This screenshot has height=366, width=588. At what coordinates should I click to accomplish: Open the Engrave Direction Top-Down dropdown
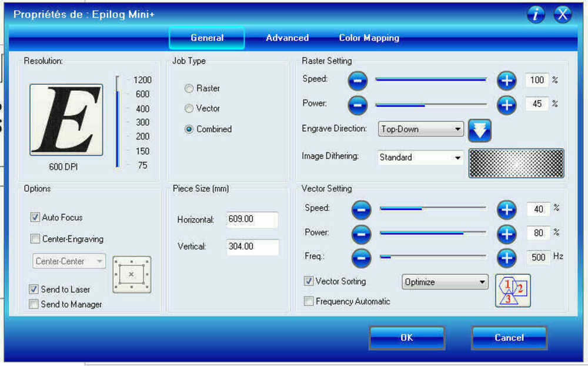421,129
